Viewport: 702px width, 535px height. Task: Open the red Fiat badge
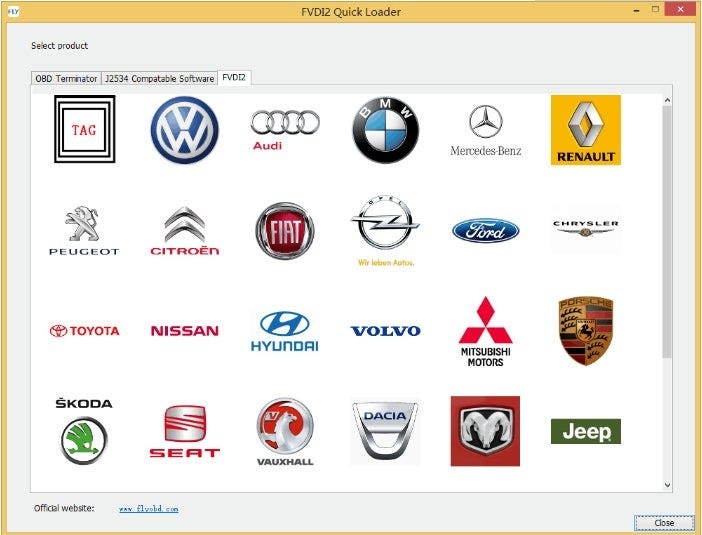point(285,231)
